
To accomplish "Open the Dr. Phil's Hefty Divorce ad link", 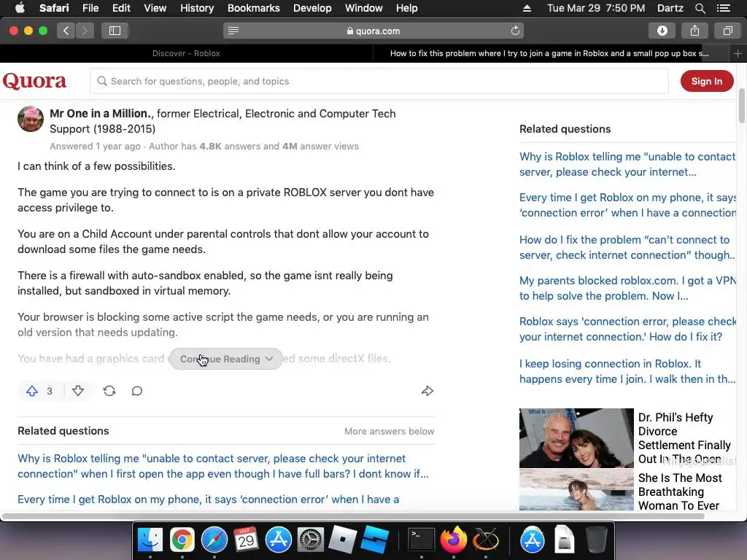I will tap(684, 438).
